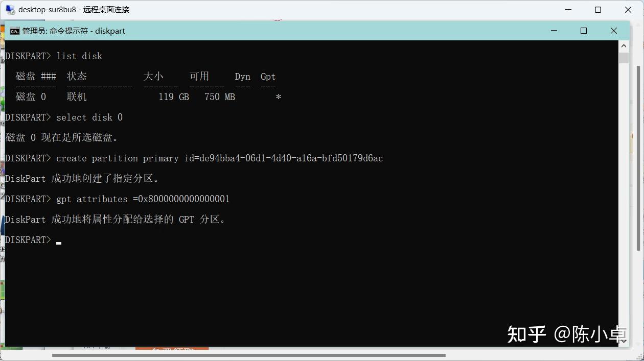Click the scroll-down arrow on the console scrollbar

[x=624, y=341]
